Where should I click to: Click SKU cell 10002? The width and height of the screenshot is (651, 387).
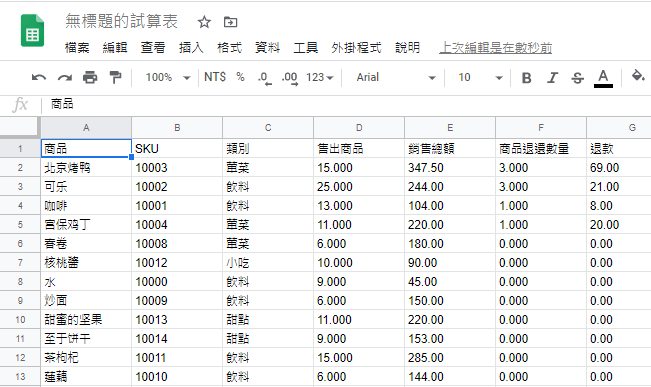[x=177, y=186]
